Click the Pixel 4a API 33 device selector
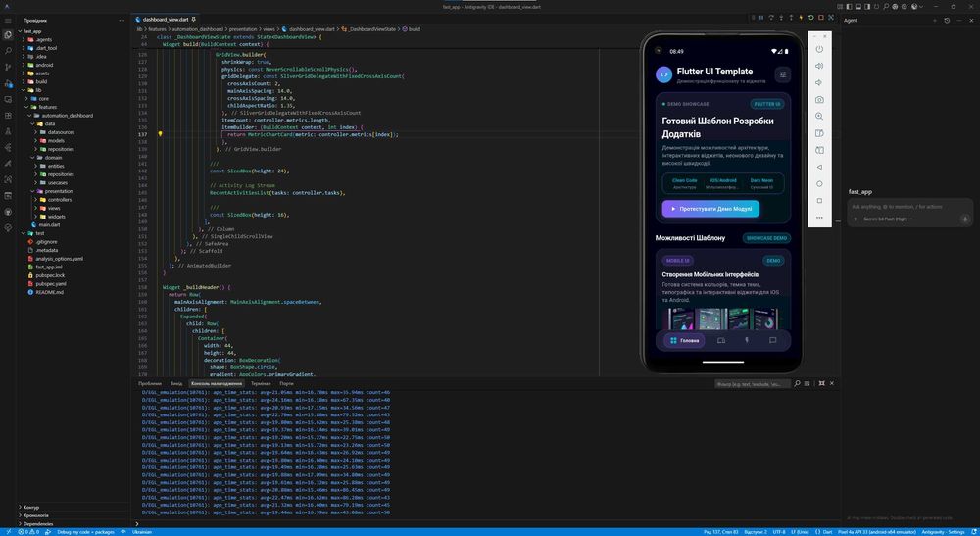This screenshot has width=980, height=536. coord(875,532)
